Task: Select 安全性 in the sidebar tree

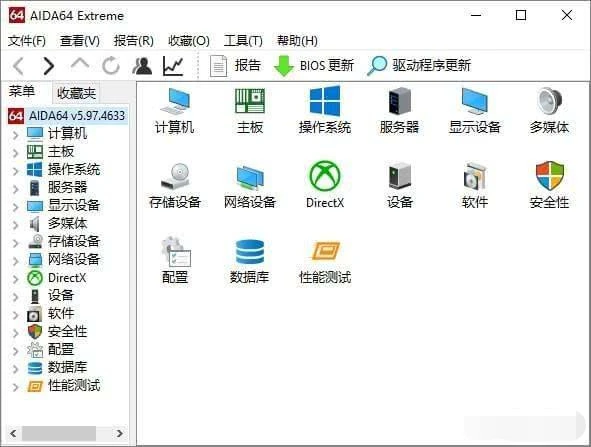Action: 67,332
